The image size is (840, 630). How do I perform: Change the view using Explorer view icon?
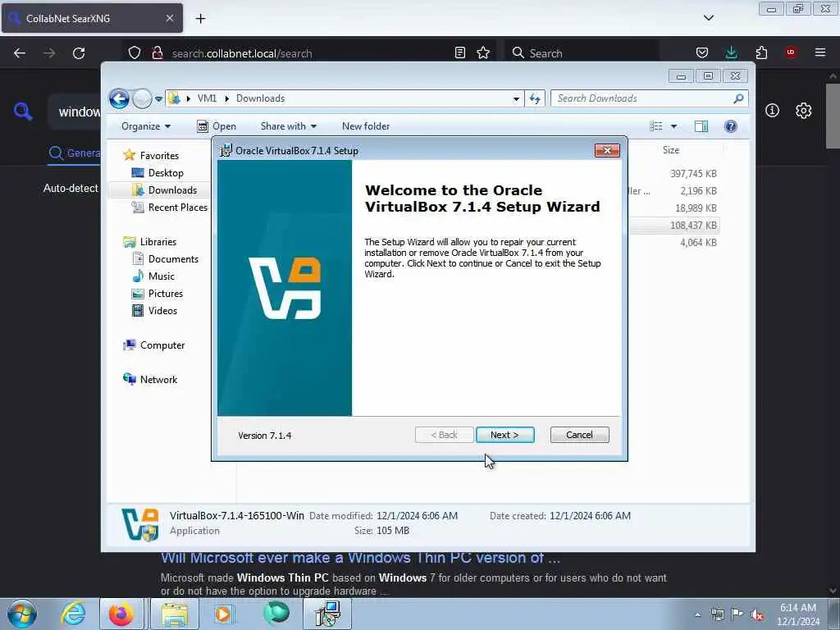(655, 126)
